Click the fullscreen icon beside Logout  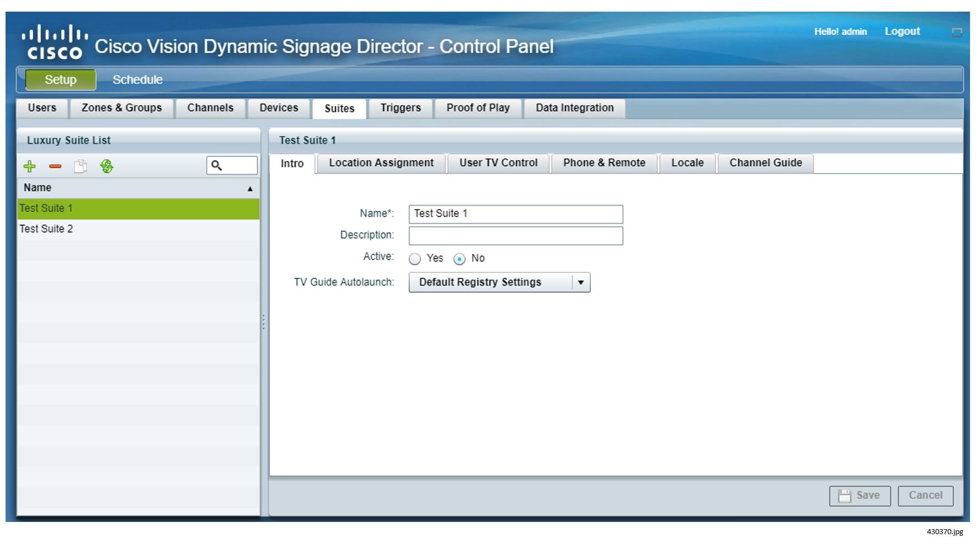pyautogui.click(x=957, y=32)
